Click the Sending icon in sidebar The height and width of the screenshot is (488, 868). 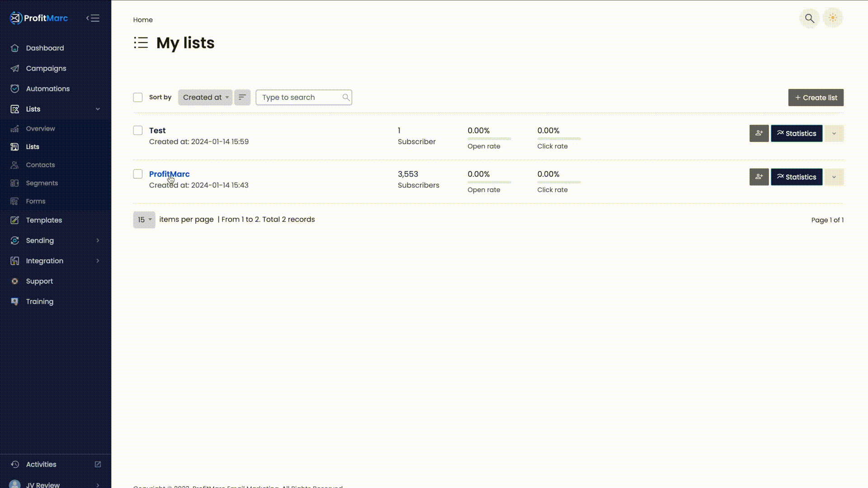(15, 240)
